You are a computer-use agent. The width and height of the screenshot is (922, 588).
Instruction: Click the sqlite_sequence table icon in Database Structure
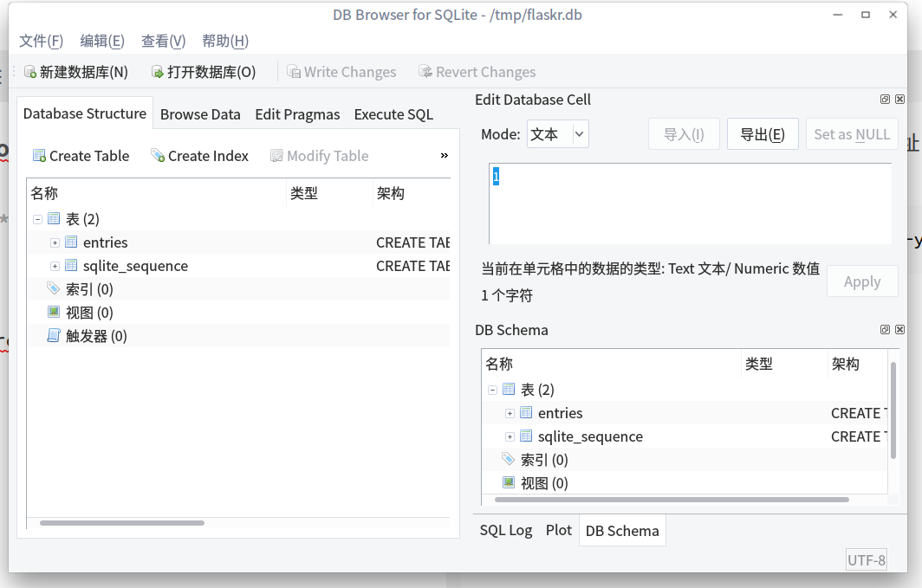click(71, 266)
